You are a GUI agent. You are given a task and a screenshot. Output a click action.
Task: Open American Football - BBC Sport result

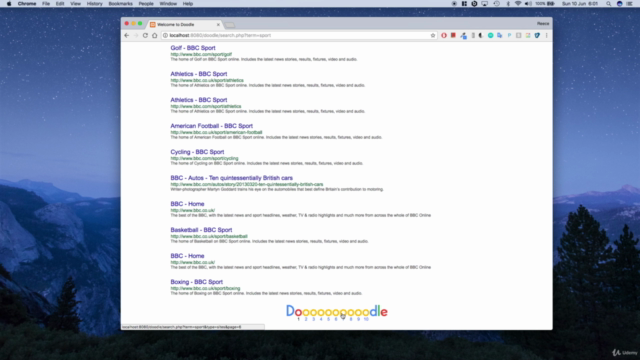click(x=211, y=126)
